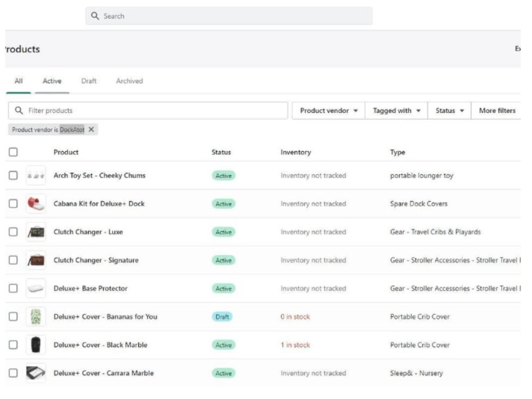Open Clutch Changer - Signature thumbnail
This screenshot has height=399, width=532.
point(36,260)
